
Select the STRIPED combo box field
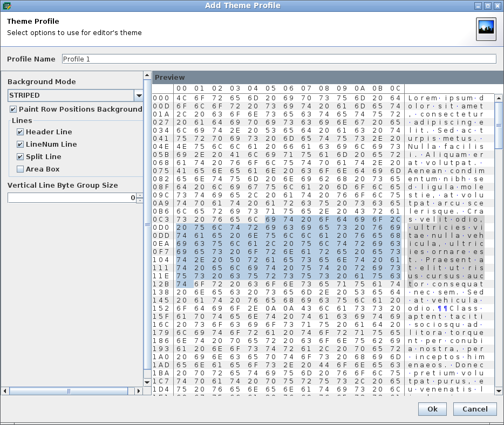coord(70,95)
